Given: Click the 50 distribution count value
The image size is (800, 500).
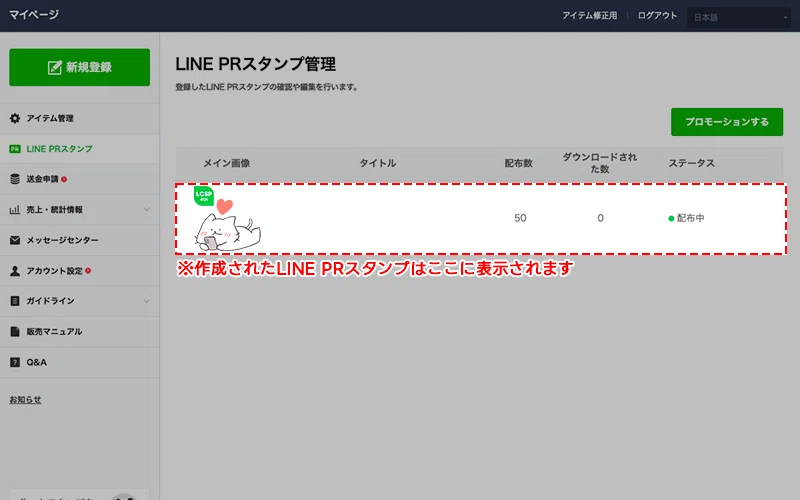Looking at the screenshot, I should [520, 218].
